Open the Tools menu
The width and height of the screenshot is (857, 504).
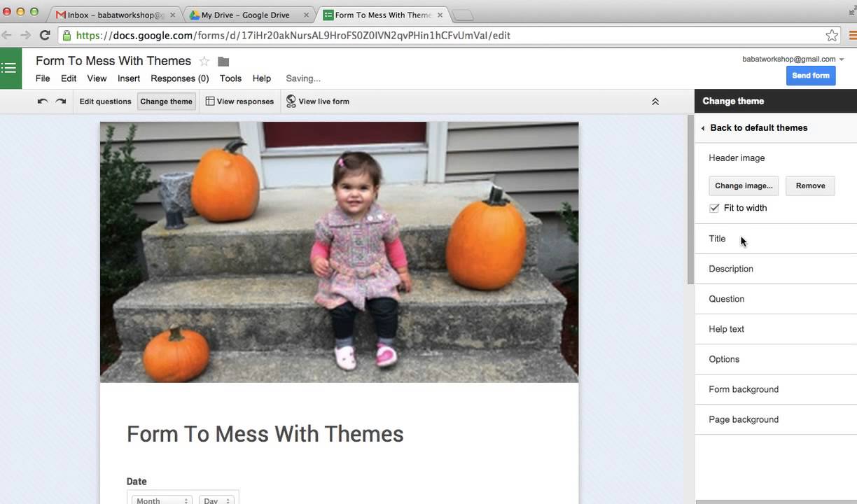pos(230,78)
